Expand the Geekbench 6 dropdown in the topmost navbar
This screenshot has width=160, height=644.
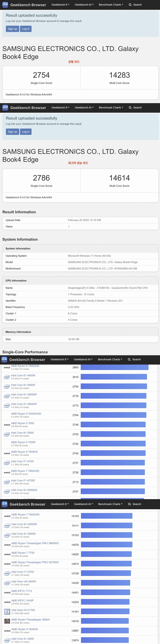tap(60, 5)
